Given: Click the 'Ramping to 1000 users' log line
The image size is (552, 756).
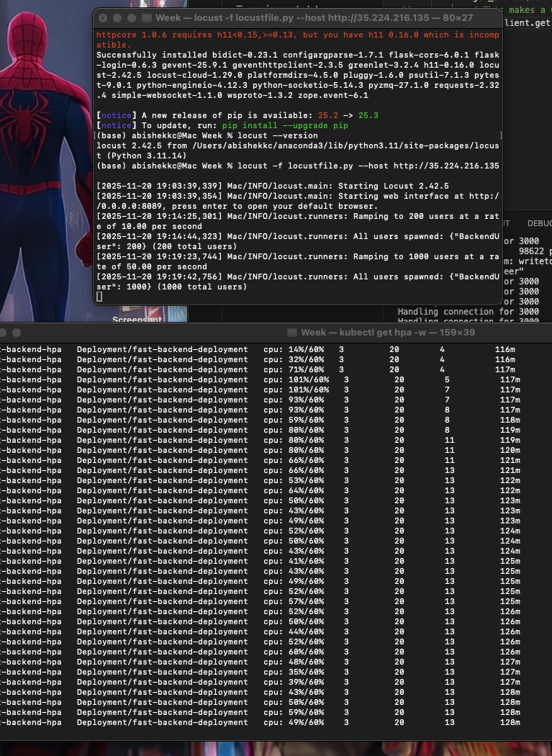Looking at the screenshot, I should click(298, 261).
